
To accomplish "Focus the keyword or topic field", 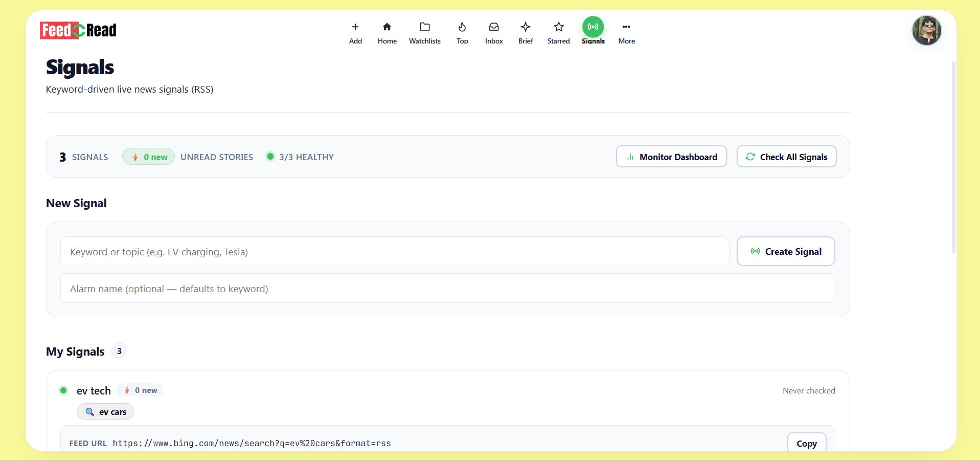I will (x=395, y=251).
